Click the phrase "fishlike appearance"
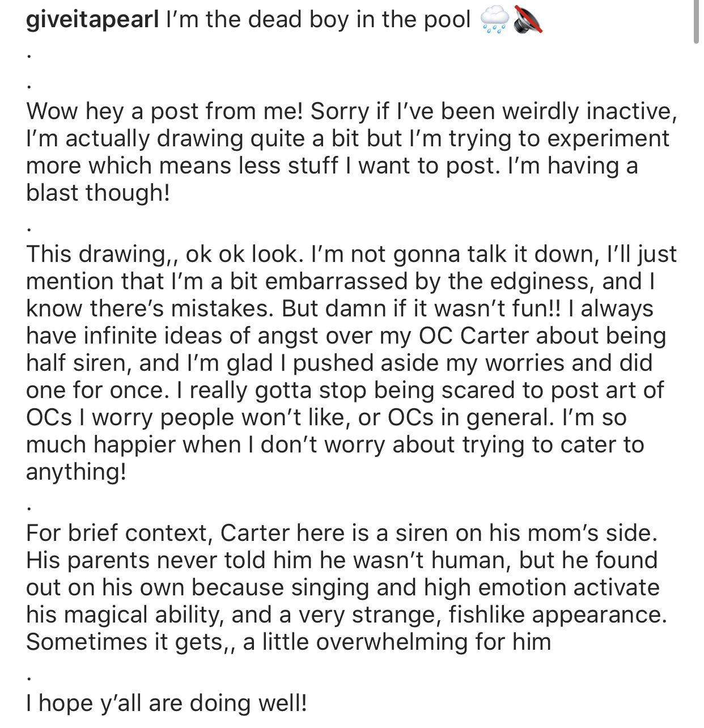 (558, 615)
